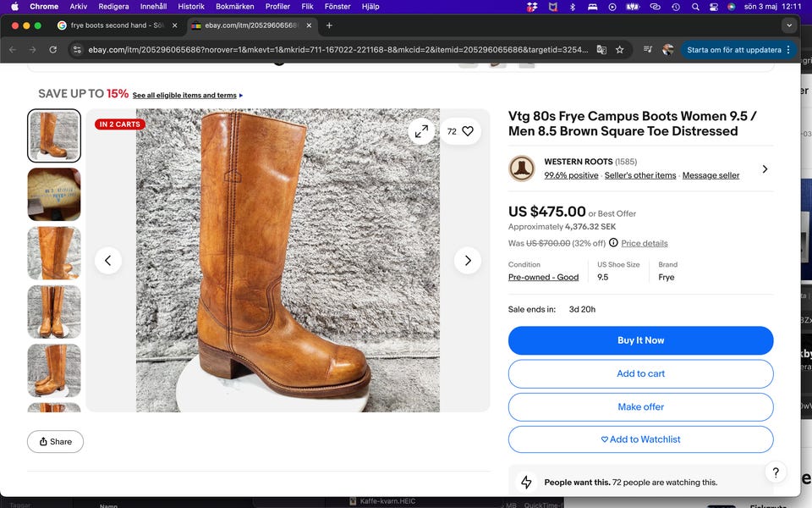View the 99.6% positive feedback
The height and width of the screenshot is (508, 812).
click(571, 175)
